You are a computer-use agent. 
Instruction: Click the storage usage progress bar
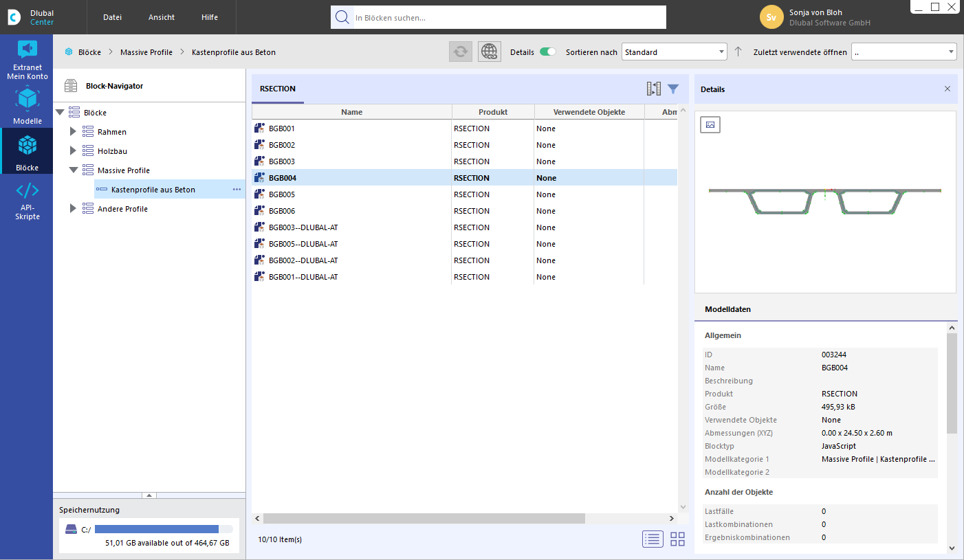(x=164, y=529)
